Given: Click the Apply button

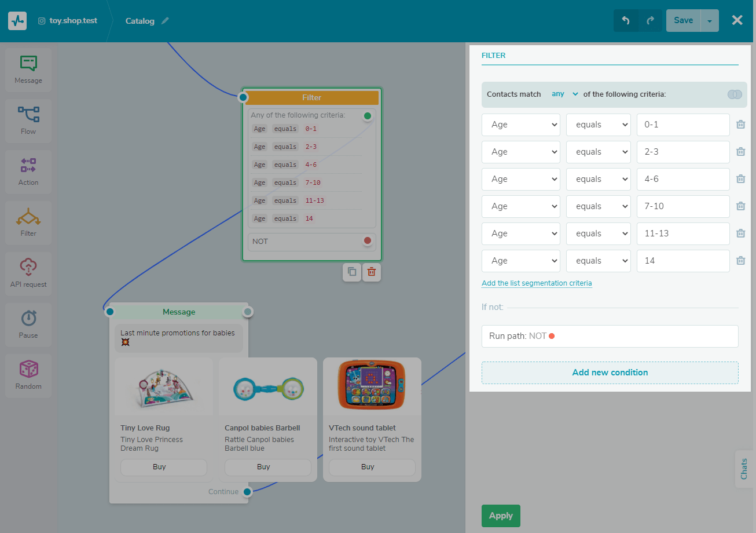Looking at the screenshot, I should pos(500,516).
